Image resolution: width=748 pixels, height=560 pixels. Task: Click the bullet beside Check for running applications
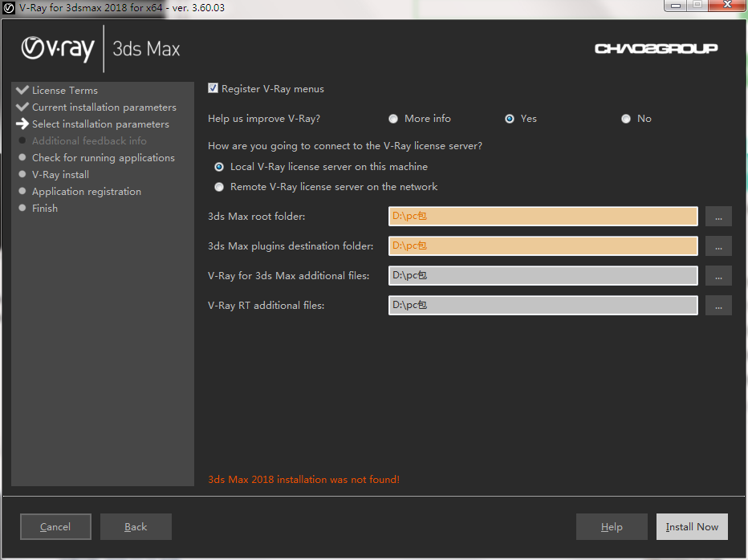[x=22, y=157]
